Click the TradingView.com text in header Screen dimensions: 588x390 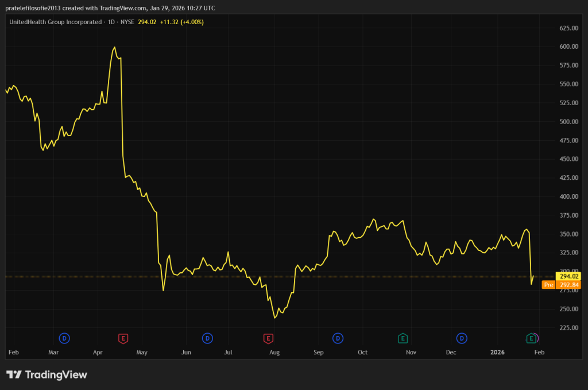tap(122, 7)
